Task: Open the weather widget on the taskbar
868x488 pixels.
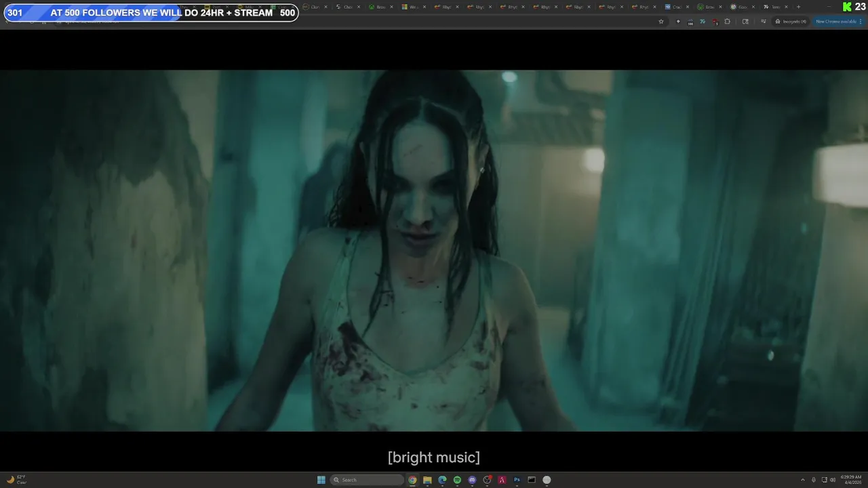Action: point(16,480)
